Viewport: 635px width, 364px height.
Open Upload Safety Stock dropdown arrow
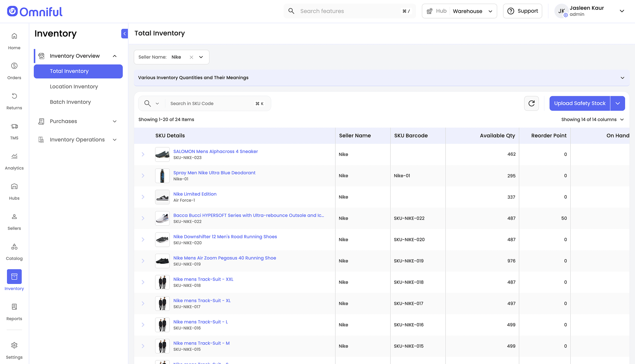click(618, 104)
